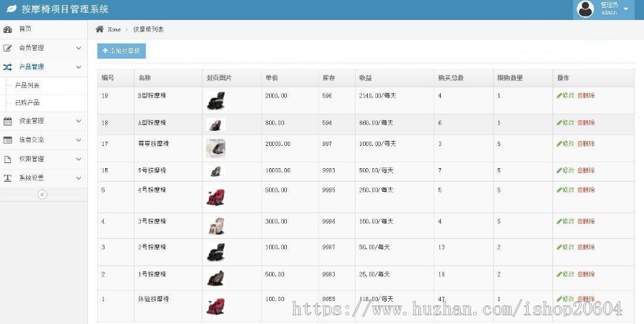This screenshot has height=324, width=644.
Task: Expand the 系统设置 chevron
Action: pyautogui.click(x=79, y=178)
